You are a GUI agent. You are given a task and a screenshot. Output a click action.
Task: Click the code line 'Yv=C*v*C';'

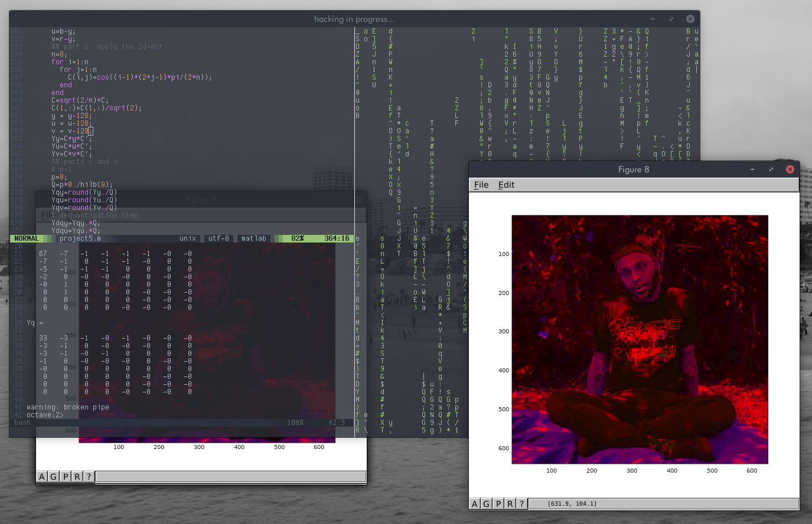71,154
